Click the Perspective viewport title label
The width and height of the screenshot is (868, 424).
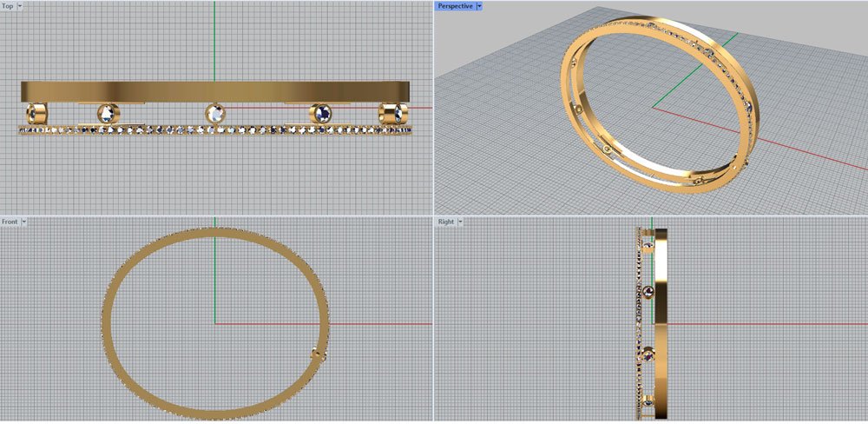pos(455,6)
